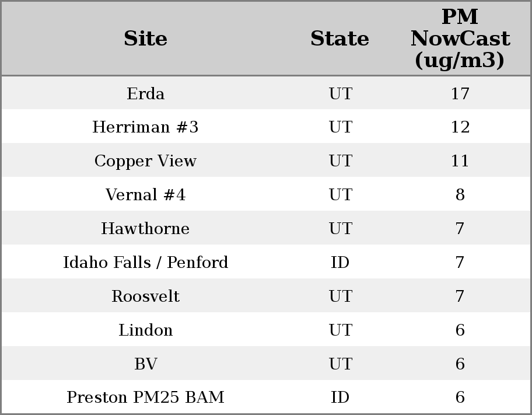532x415 pixels.
Task: Select the Lindon site row
Action: [145, 330]
